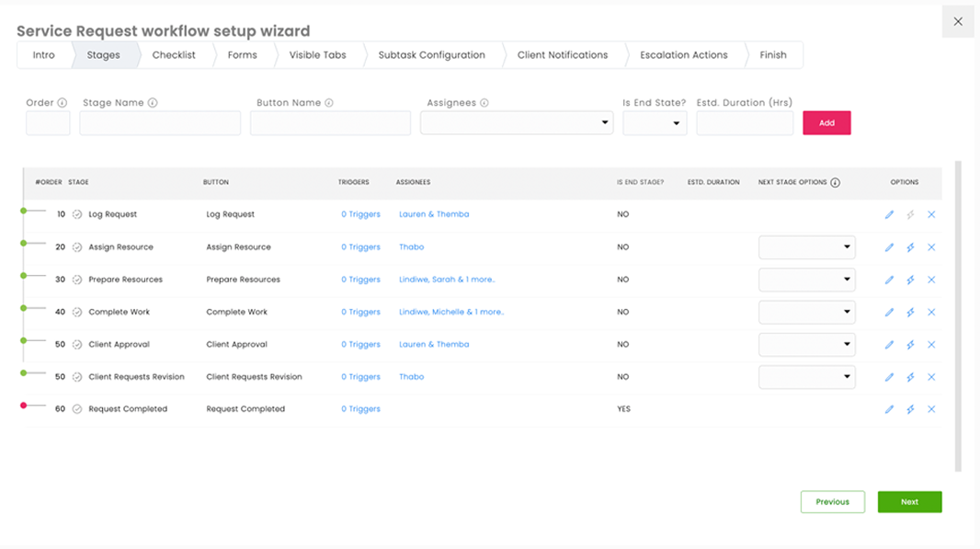Open next stage dropdown for Complete Work
This screenshot has height=549, width=980.
click(x=806, y=313)
